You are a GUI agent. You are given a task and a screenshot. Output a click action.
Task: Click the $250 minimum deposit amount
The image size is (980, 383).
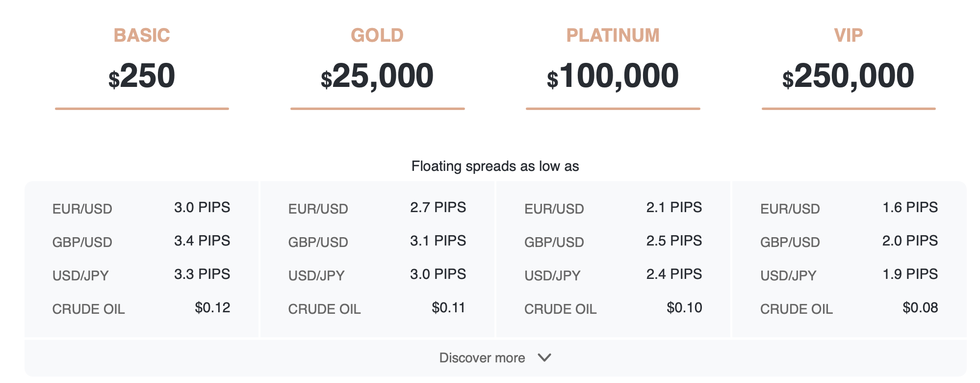coord(142,76)
